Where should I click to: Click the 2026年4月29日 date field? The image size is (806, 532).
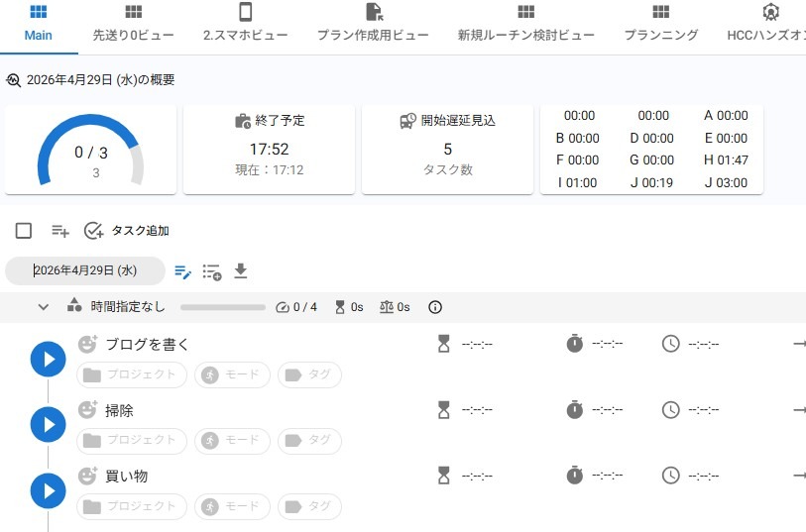85,270
